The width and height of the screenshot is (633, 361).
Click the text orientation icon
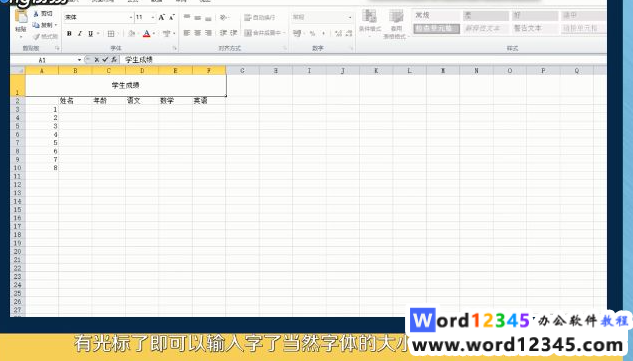pos(223,17)
